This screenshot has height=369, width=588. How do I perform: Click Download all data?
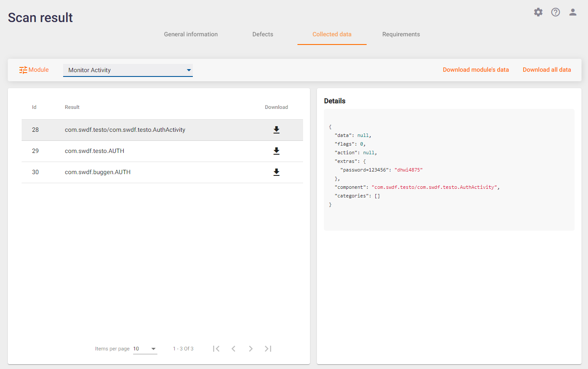[547, 70]
